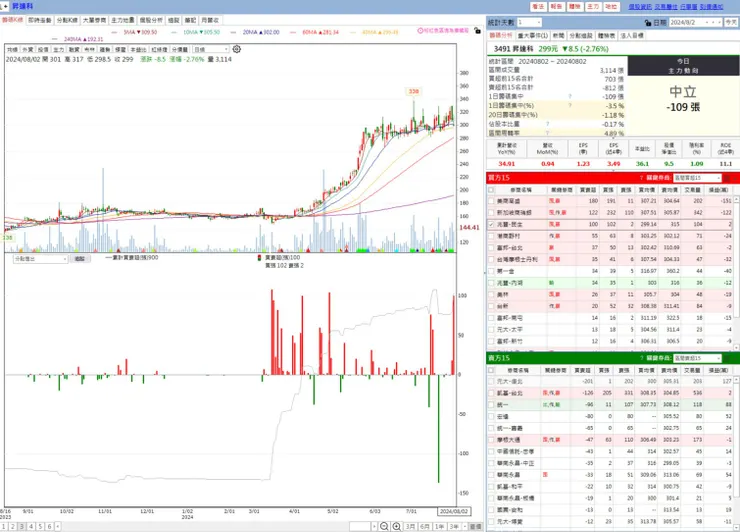Click empty input box beside zoom icons
Image resolution: width=740 pixels, height=532 pixels.
click(360, 526)
